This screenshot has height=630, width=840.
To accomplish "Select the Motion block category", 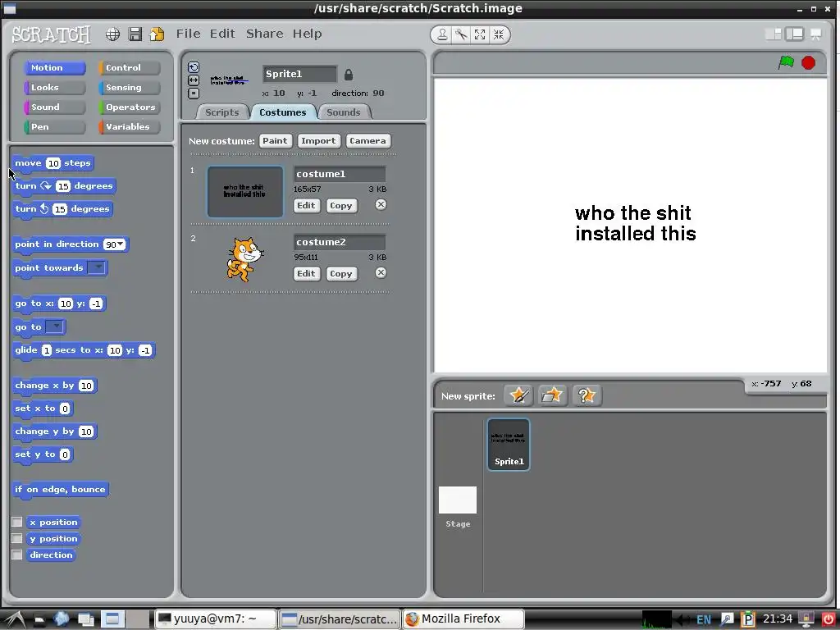I will pos(54,68).
